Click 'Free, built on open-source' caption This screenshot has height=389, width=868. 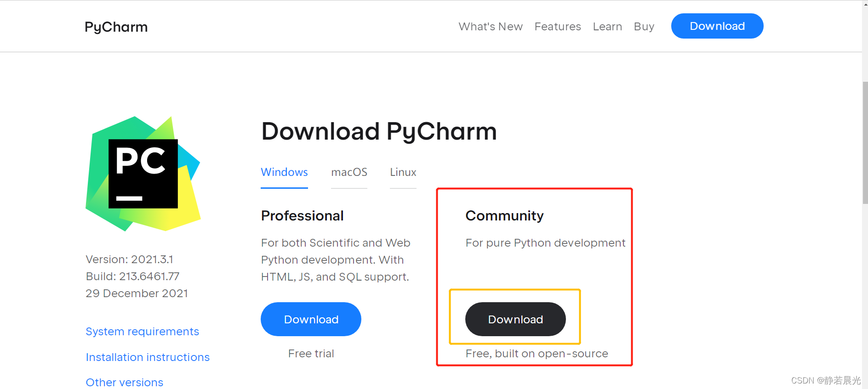[537, 354]
